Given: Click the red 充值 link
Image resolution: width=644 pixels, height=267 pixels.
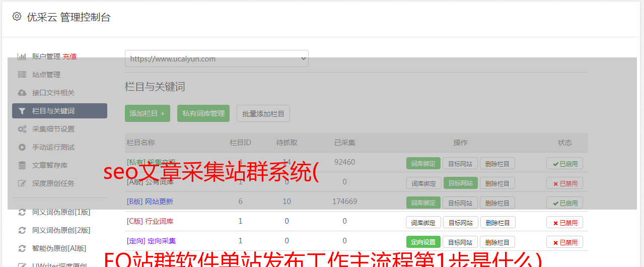Looking at the screenshot, I should 69,56.
